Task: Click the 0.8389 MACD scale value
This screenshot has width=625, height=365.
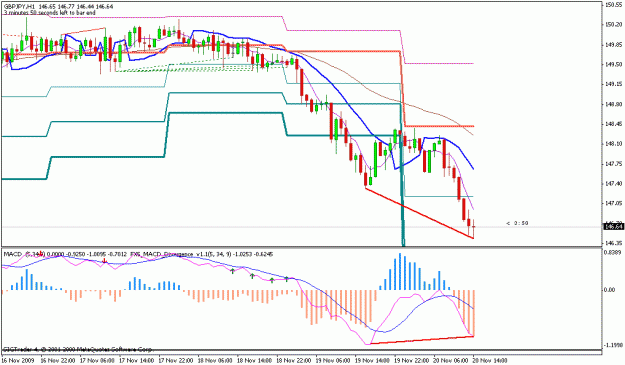Action: [612, 253]
